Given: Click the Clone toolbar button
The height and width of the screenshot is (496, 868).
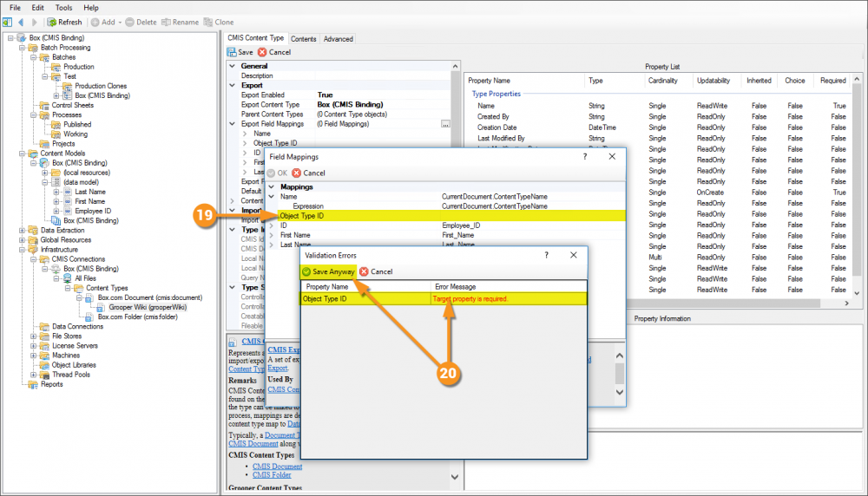Looking at the screenshot, I should [219, 23].
